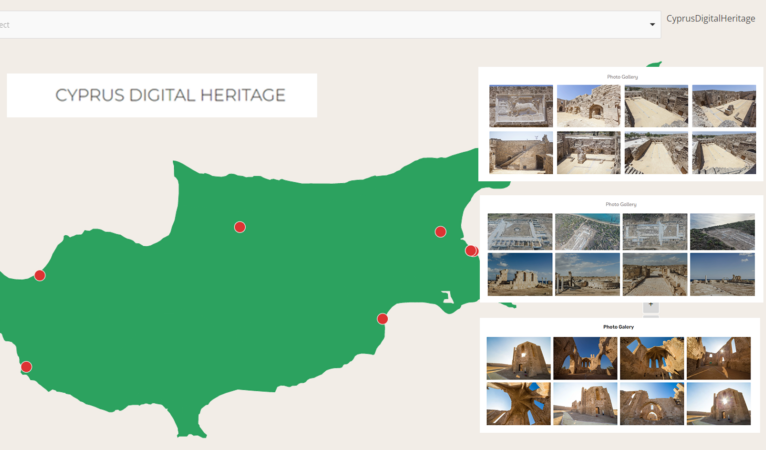This screenshot has width=766, height=450.
Task: Open middle gallery aerial thumbnail showing the sea
Action: coord(588,232)
